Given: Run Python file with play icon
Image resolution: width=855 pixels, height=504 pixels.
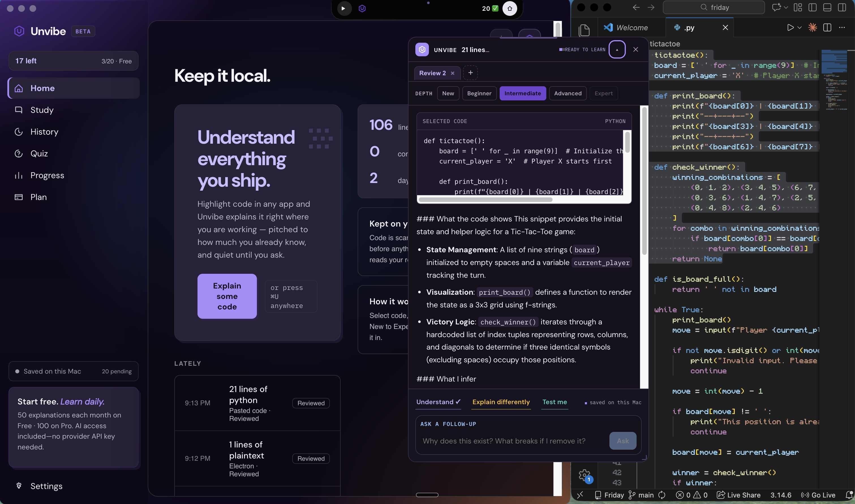Looking at the screenshot, I should tap(790, 27).
